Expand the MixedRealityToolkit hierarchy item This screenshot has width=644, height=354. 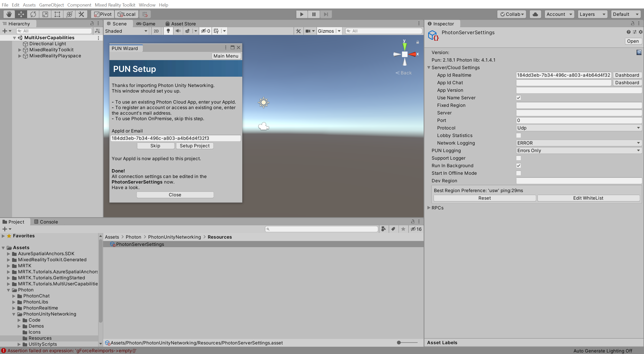[20, 50]
